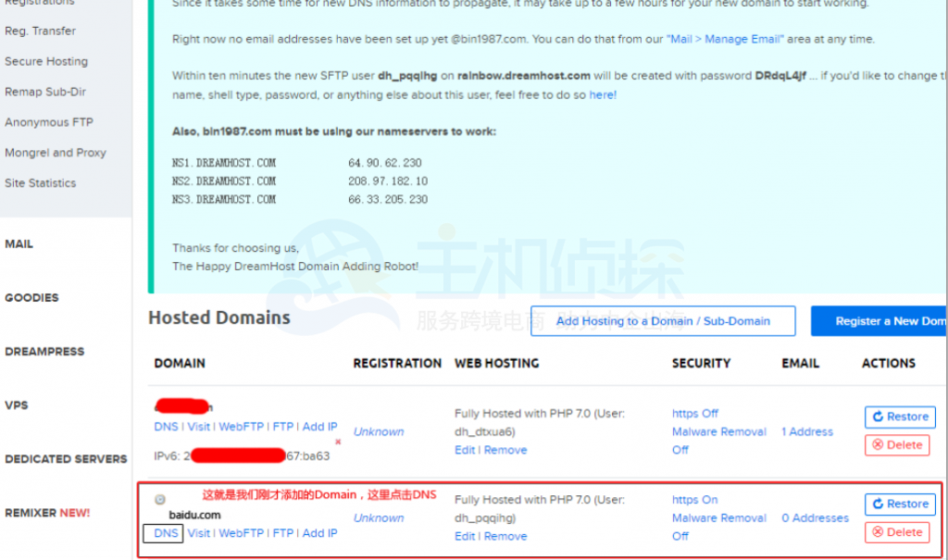
Task: Expand the DREAMPRESS sidebar section
Action: tap(44, 352)
